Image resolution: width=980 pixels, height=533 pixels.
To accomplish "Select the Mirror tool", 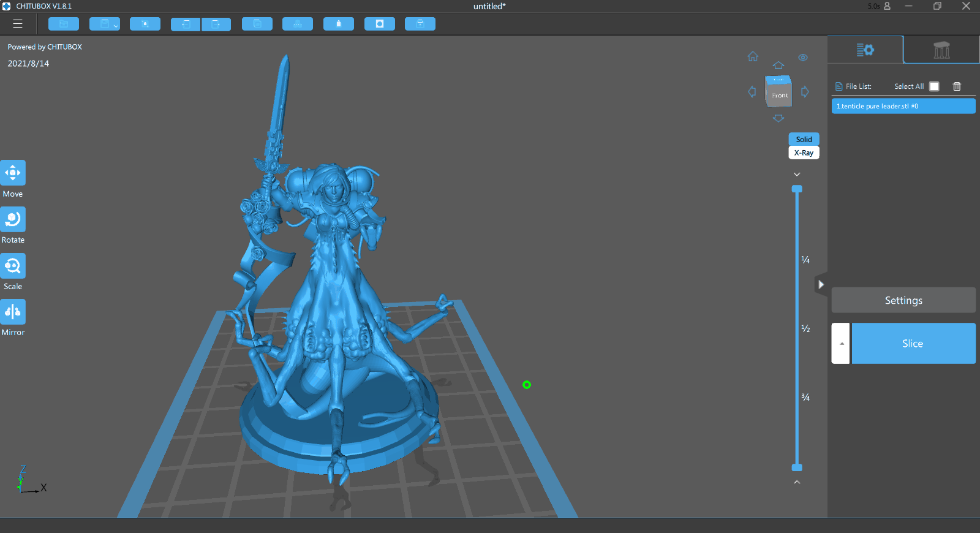I will click(x=13, y=312).
